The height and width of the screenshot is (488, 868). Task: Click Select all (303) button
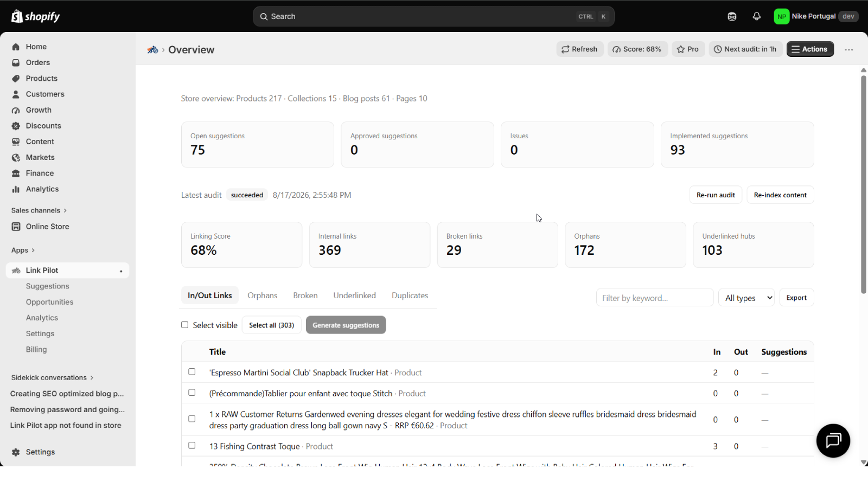pos(271,325)
